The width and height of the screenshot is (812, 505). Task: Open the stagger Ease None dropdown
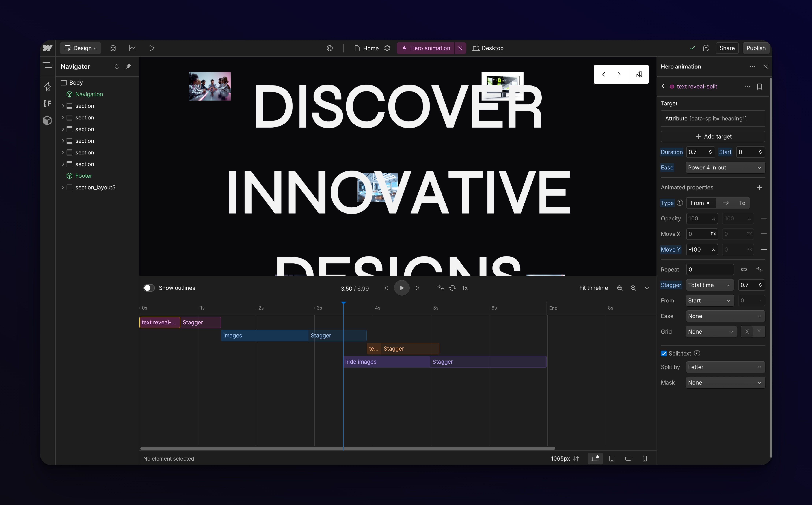[x=725, y=316]
